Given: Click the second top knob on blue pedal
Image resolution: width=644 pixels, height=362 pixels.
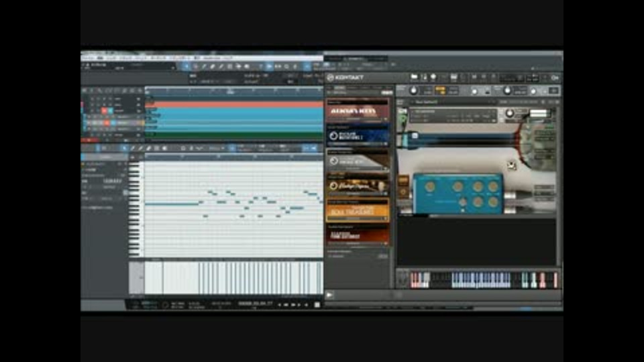Looking at the screenshot, I should (x=458, y=187).
